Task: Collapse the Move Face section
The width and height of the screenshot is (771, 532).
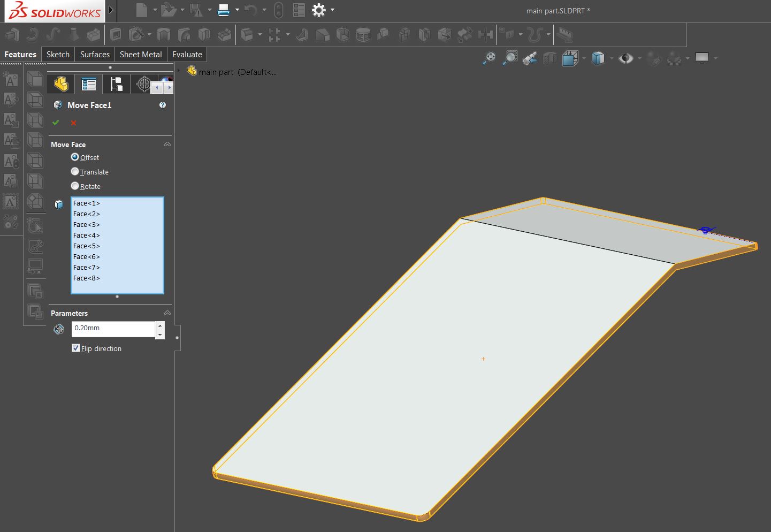Action: tap(167, 145)
